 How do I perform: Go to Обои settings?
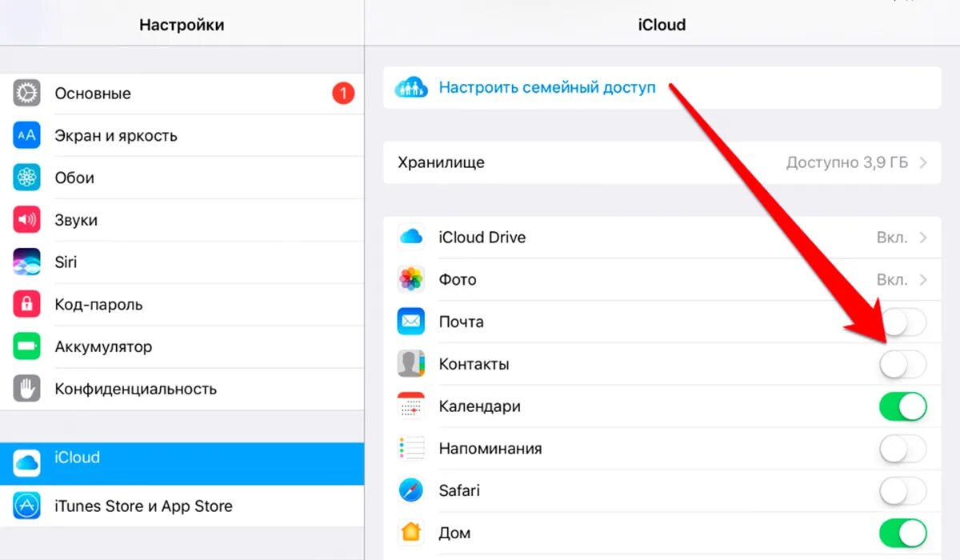pos(182,178)
